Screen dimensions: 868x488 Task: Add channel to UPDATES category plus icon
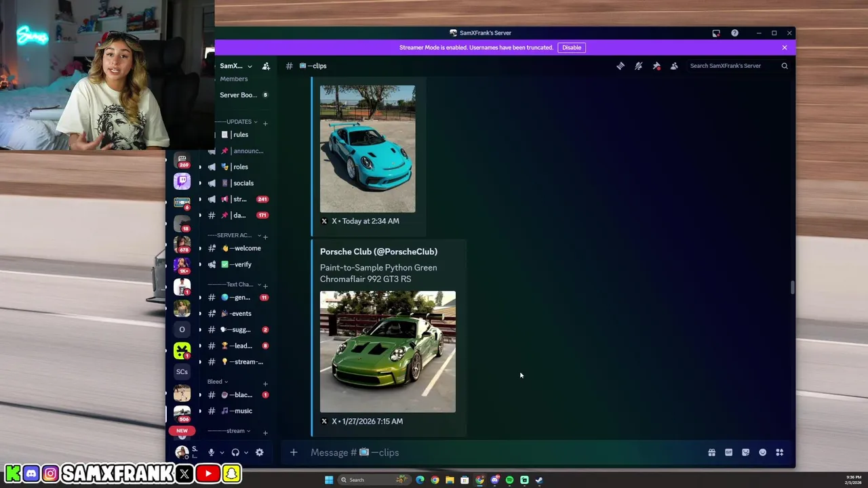[265, 123]
